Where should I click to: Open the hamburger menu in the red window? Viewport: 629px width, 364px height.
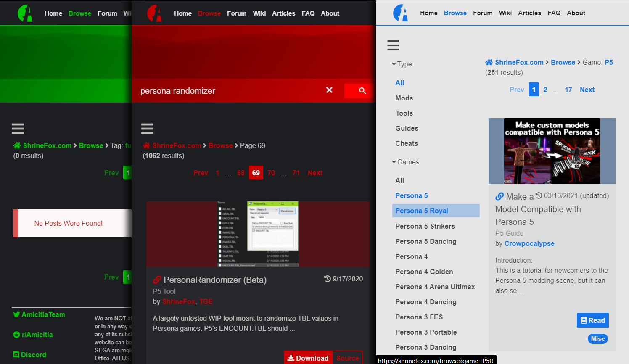click(x=147, y=128)
